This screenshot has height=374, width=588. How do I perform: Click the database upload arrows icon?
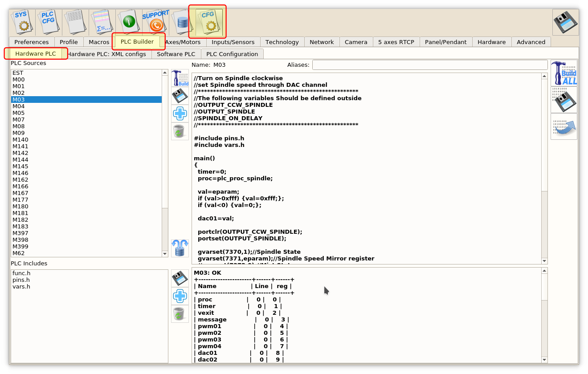(x=180, y=248)
